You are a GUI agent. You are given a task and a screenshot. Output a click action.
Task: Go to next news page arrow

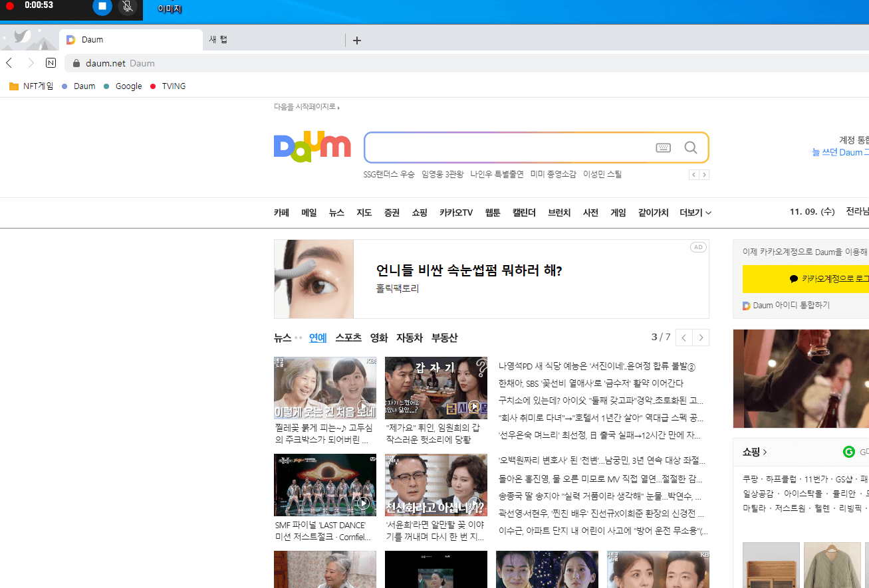tap(701, 337)
